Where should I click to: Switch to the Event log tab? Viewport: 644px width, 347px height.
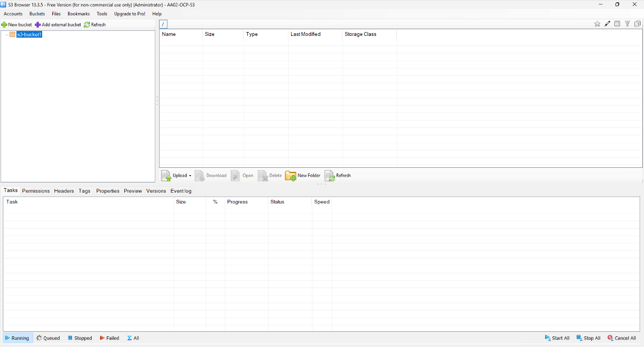(181, 191)
